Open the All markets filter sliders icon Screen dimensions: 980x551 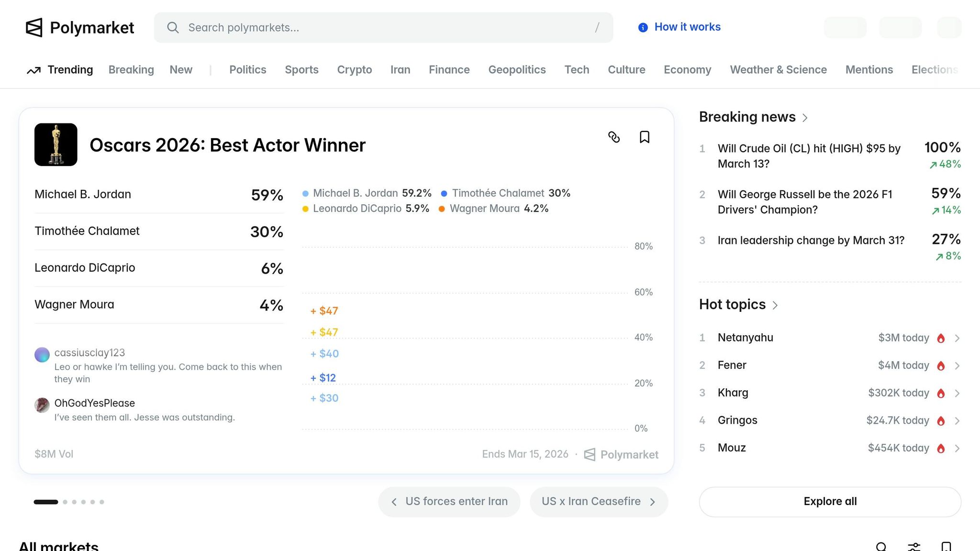point(913,547)
